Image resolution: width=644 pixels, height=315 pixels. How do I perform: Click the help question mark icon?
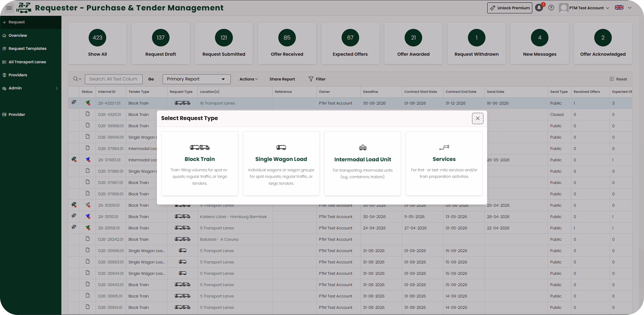click(x=551, y=8)
